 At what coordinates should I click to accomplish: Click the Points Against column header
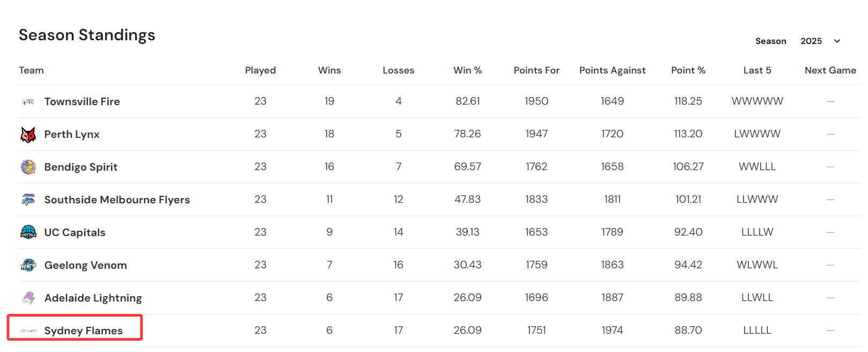click(612, 70)
